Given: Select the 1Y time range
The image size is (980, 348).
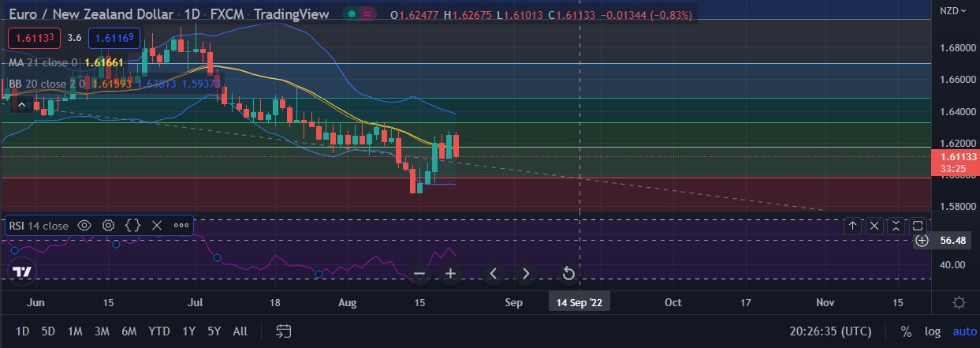Looking at the screenshot, I should 188,331.
